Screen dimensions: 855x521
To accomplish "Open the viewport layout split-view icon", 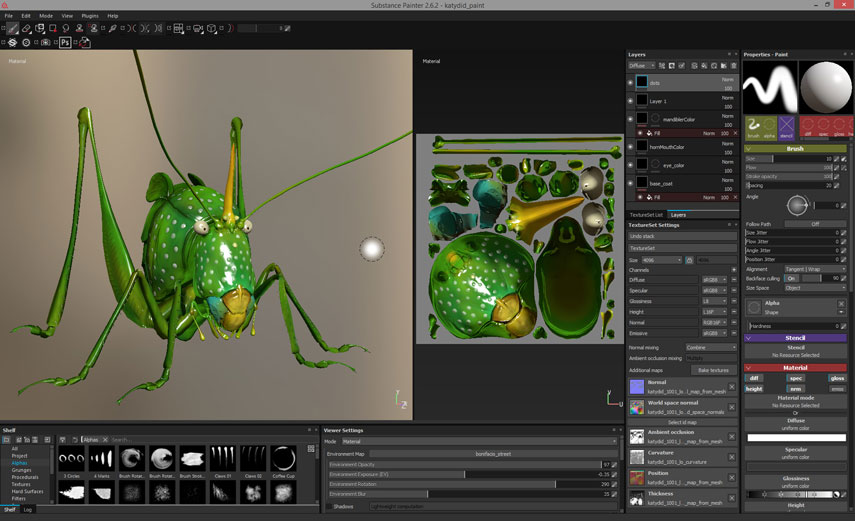I will pyautogui.click(x=178, y=28).
